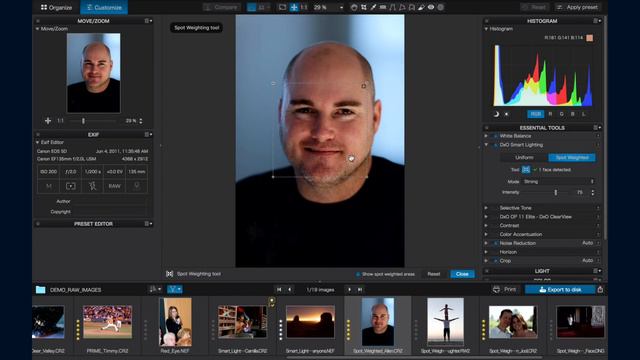Adjust the Move/Zoom zoom slider
This screenshot has height=360, width=640.
83,121
